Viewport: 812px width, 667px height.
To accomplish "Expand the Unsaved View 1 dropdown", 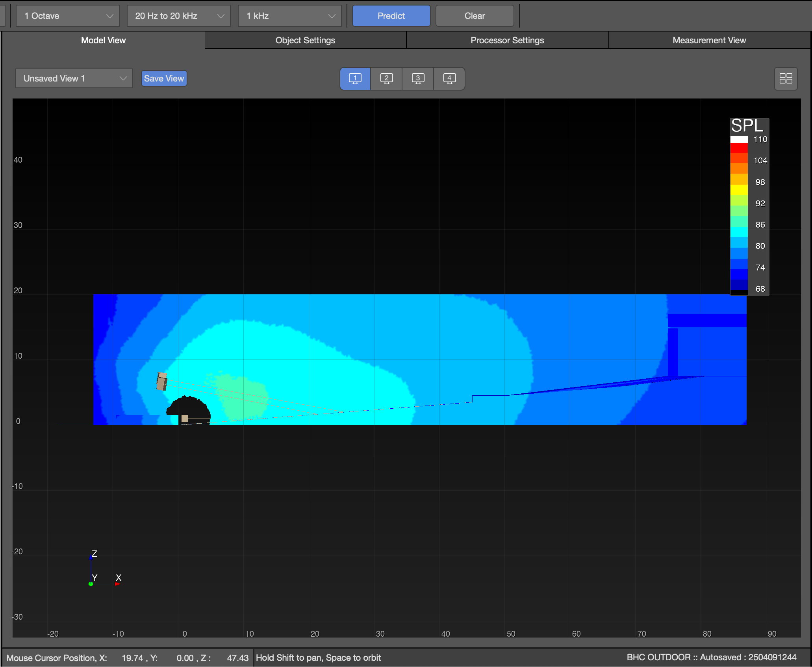I will coord(74,78).
